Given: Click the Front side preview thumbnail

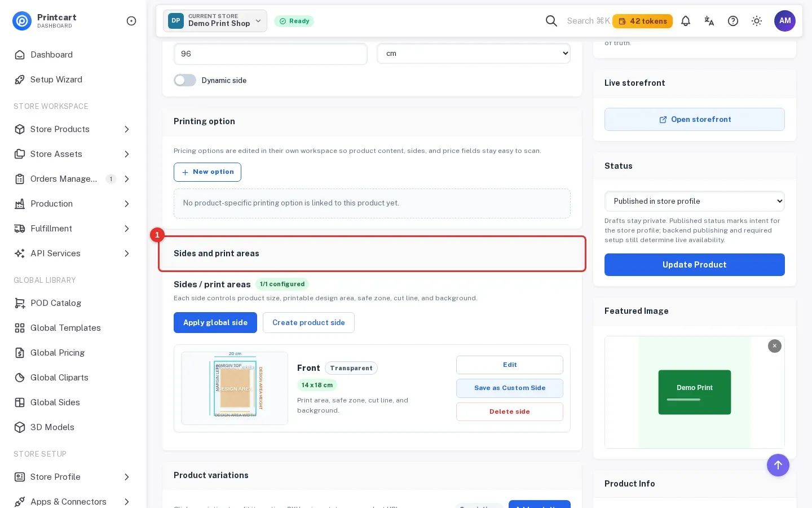Looking at the screenshot, I should tap(235, 388).
